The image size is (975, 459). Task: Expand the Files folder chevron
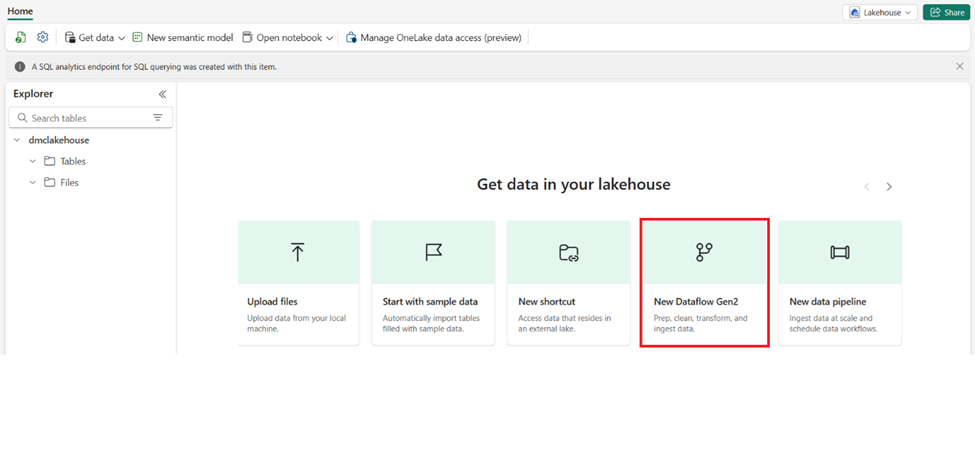[x=33, y=182]
